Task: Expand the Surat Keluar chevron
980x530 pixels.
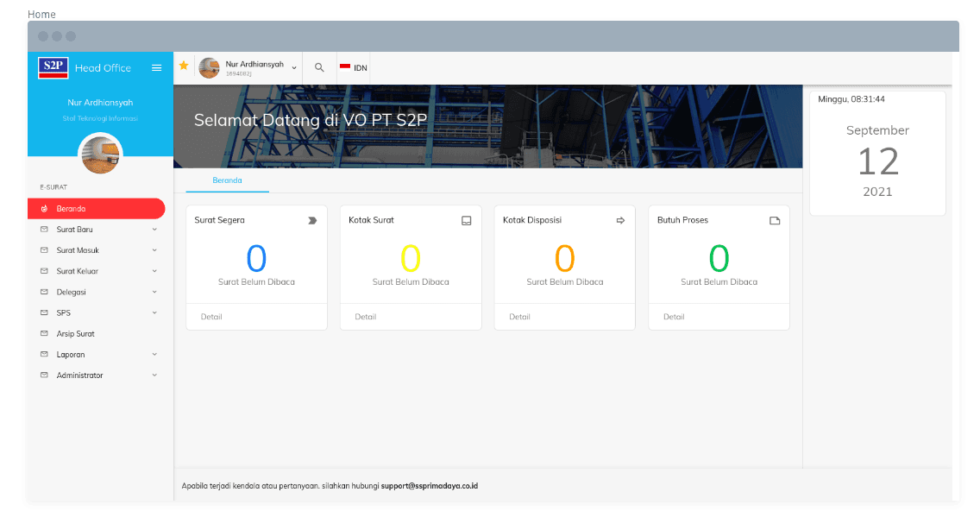Action: point(154,271)
